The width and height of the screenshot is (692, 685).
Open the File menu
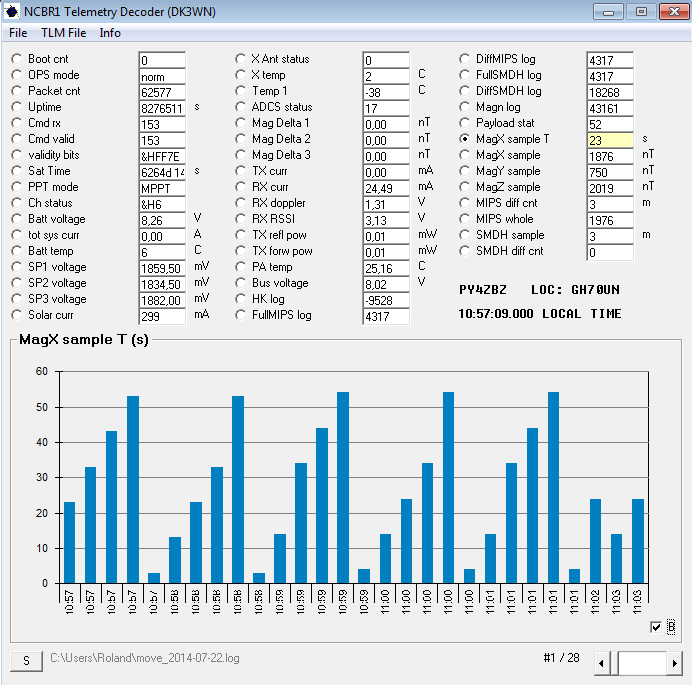(x=18, y=33)
